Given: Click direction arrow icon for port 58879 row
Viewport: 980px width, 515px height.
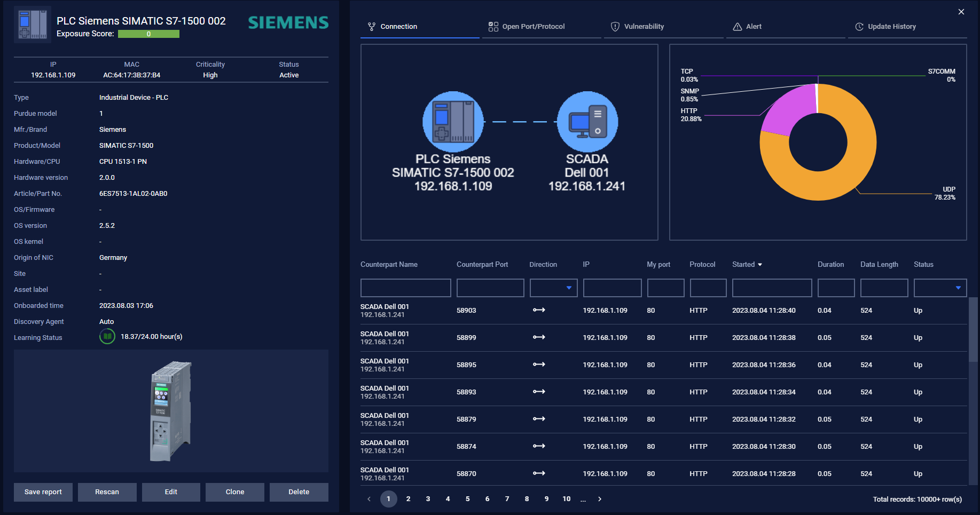Looking at the screenshot, I should [x=539, y=419].
